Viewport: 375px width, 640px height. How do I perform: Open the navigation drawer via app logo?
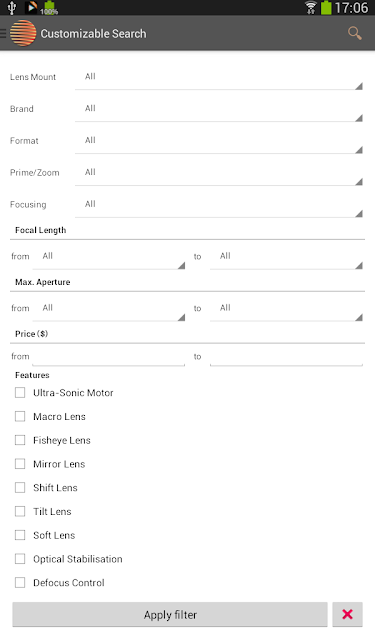tap(22, 33)
